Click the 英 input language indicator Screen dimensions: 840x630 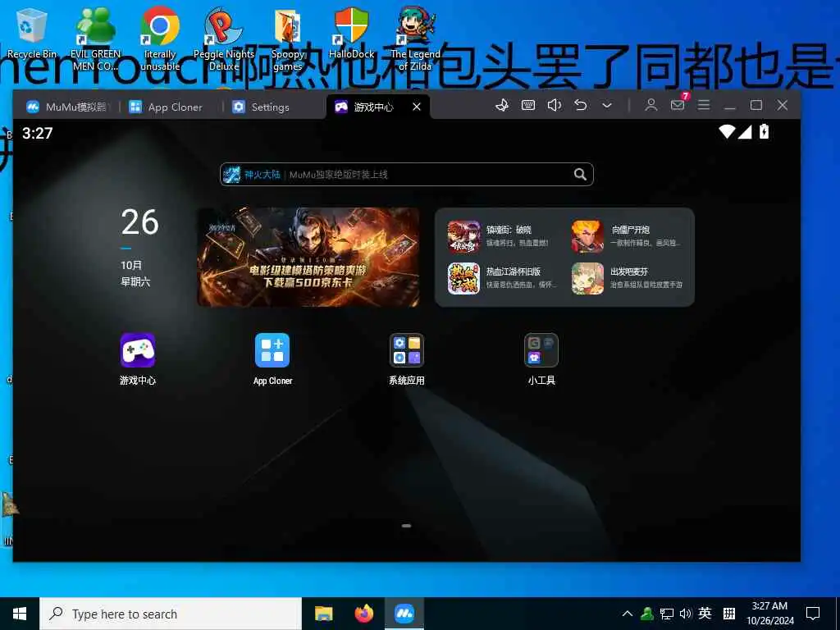[x=705, y=614]
